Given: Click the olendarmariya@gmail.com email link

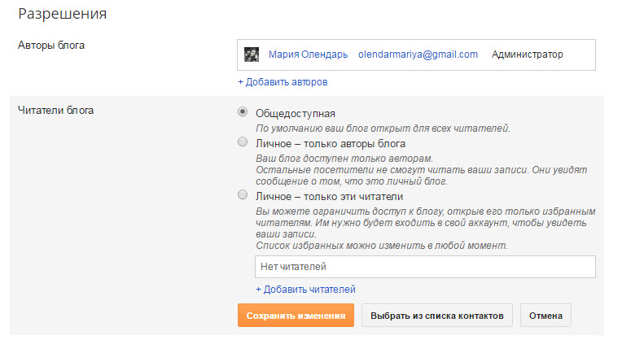Looking at the screenshot, I should 418,54.
